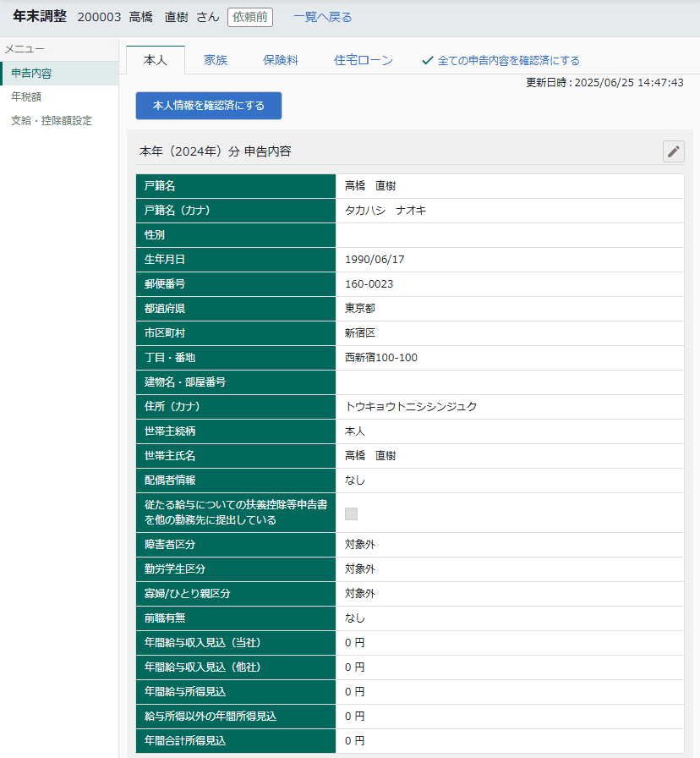Click 年間給与収入見込(他社) value 0 円

point(354,667)
